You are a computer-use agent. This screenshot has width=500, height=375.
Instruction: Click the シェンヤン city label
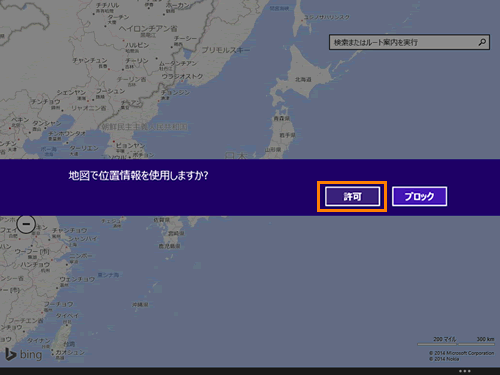tap(71, 92)
